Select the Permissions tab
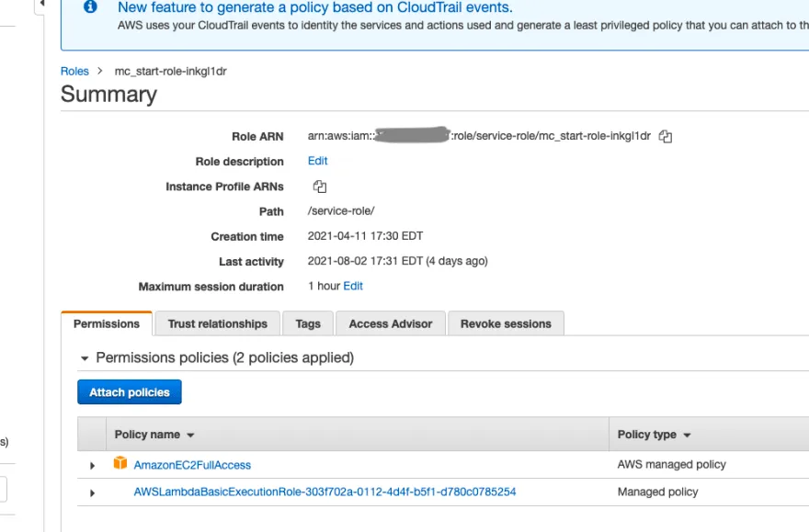This screenshot has height=532, width=809. pos(107,323)
